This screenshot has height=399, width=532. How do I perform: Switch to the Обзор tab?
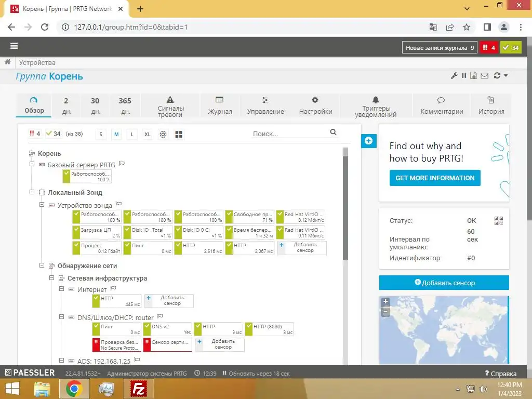(x=34, y=105)
